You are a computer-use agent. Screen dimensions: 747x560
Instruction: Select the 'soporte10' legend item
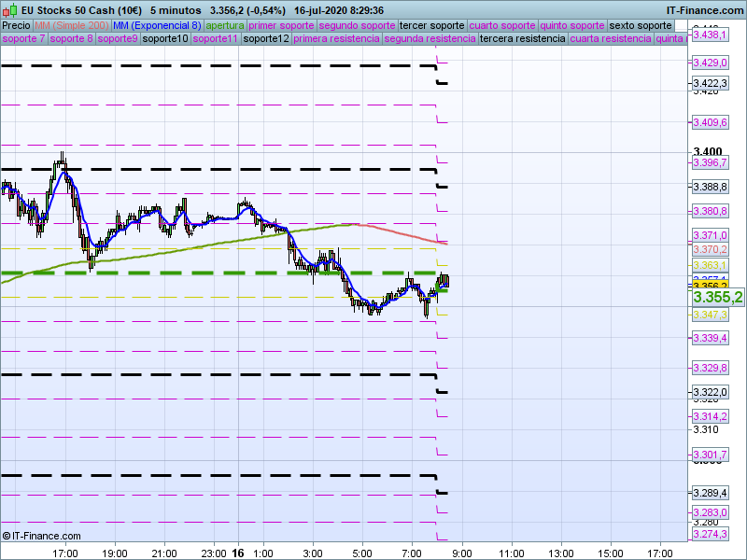pos(166,39)
